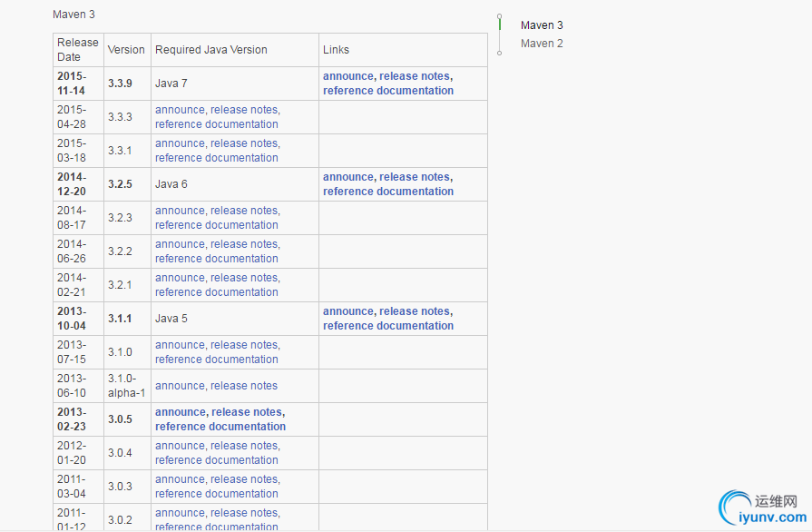Screen dimensions: 812x532
Task: Open the 3.1.0 reference documentation link
Action: 217,360
